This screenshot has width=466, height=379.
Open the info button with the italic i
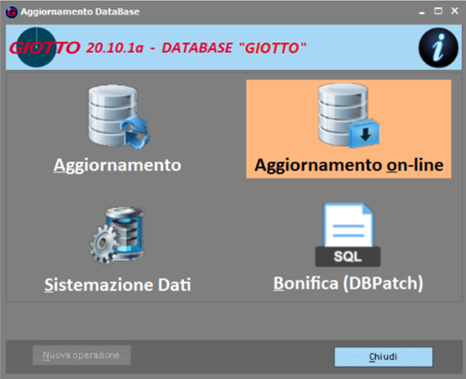(x=438, y=48)
